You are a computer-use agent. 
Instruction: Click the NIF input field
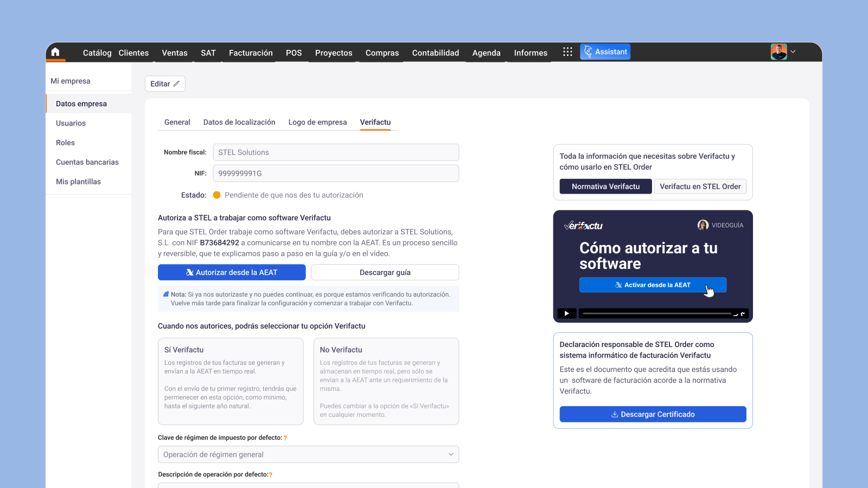[336, 174]
